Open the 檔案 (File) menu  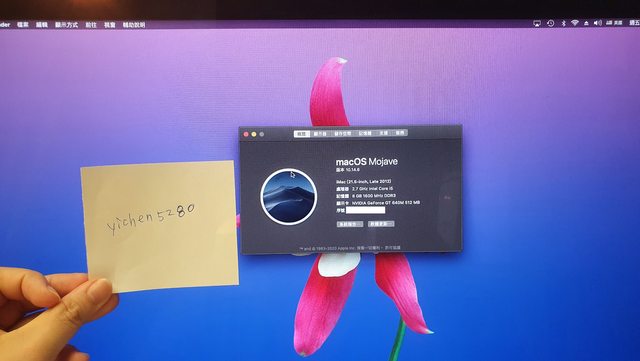tap(23, 25)
